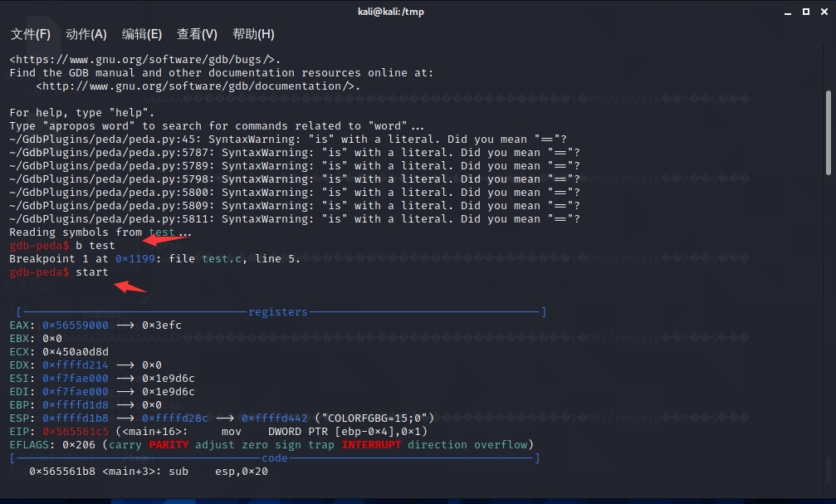Screen dimensions: 836x504
Task: Click stack pointer target 0×ffffd28c
Action: (x=175, y=418)
